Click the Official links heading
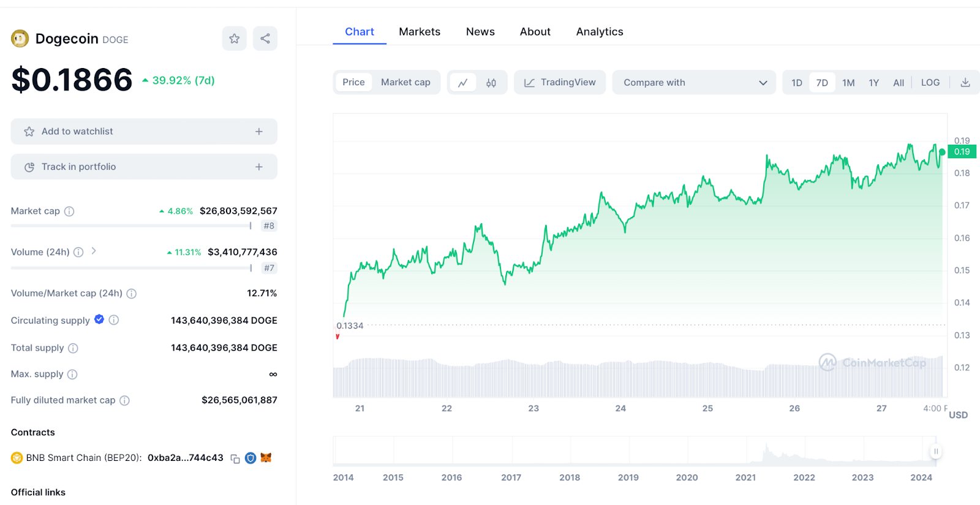The image size is (980, 505). [38, 492]
